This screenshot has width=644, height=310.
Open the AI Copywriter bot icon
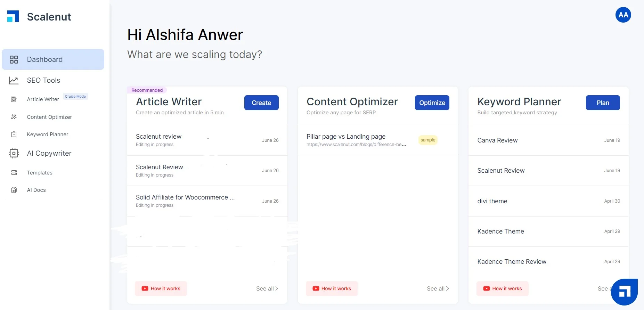click(14, 153)
